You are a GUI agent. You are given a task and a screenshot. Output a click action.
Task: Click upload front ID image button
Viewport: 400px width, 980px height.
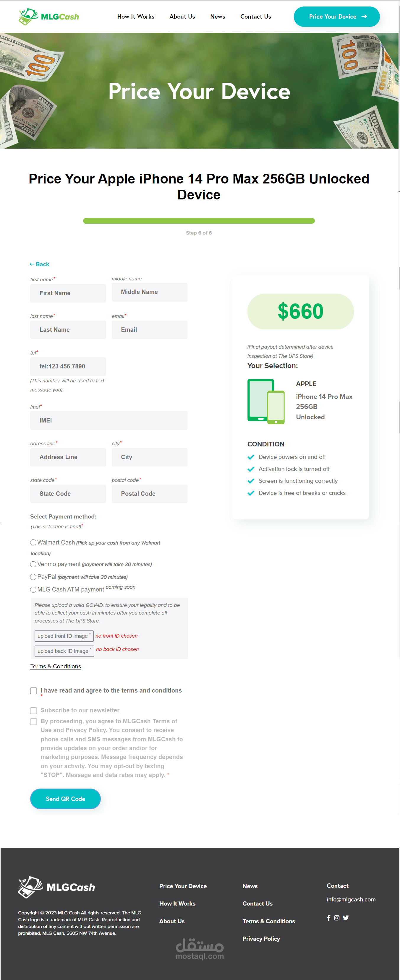pyautogui.click(x=64, y=636)
